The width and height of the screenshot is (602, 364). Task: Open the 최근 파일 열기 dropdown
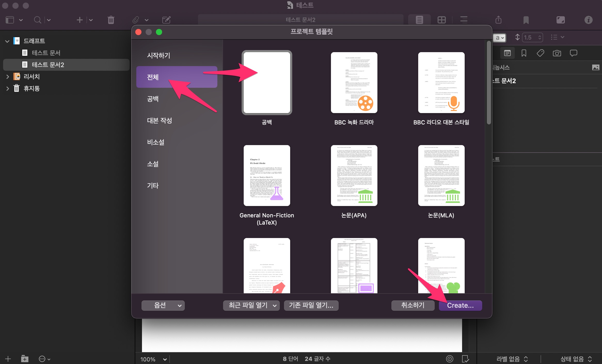[x=251, y=305]
